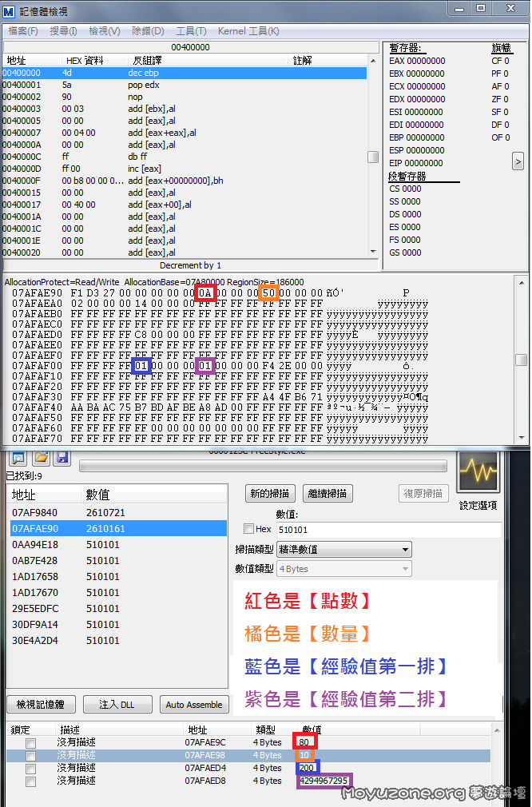This screenshot has height=807, width=532.
Task: Select scan result address 30DF9A14
Action: tap(118, 624)
